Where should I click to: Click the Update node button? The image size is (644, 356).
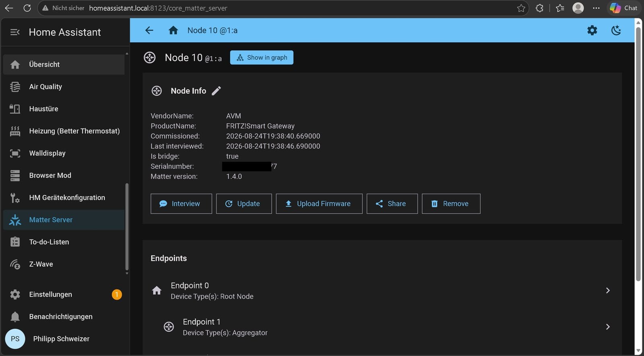coord(244,204)
